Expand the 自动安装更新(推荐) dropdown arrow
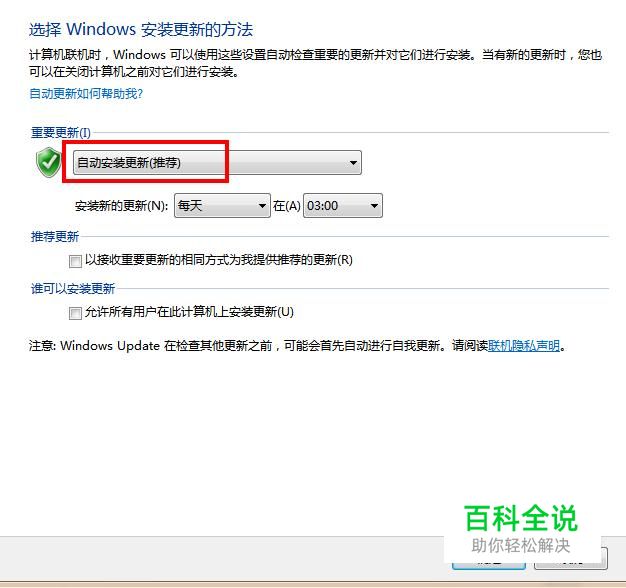The image size is (626, 588). coord(353,163)
